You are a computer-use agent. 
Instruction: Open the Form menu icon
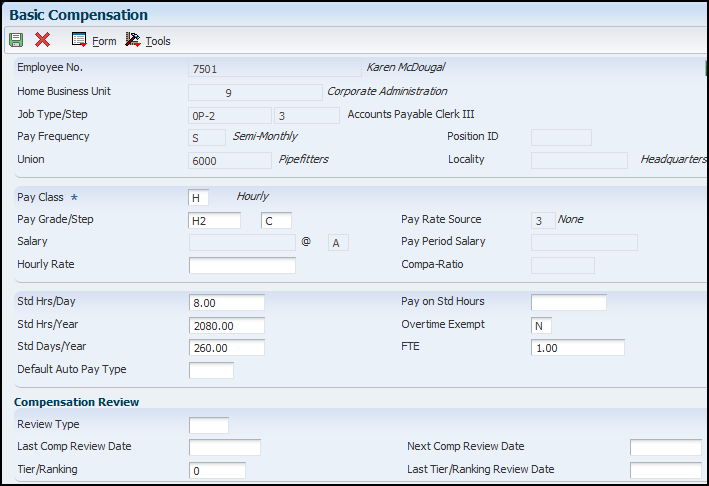(x=79, y=40)
